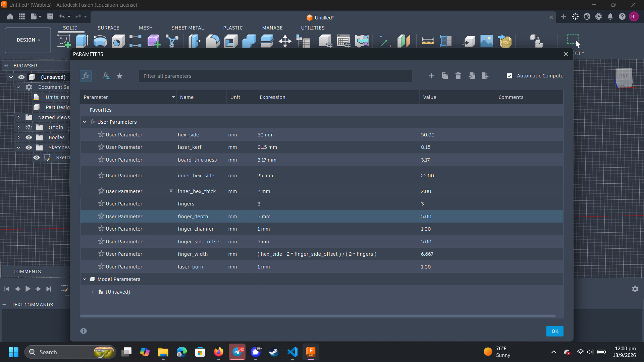
Task: Click the Insert image canvas icon
Action: (486, 41)
